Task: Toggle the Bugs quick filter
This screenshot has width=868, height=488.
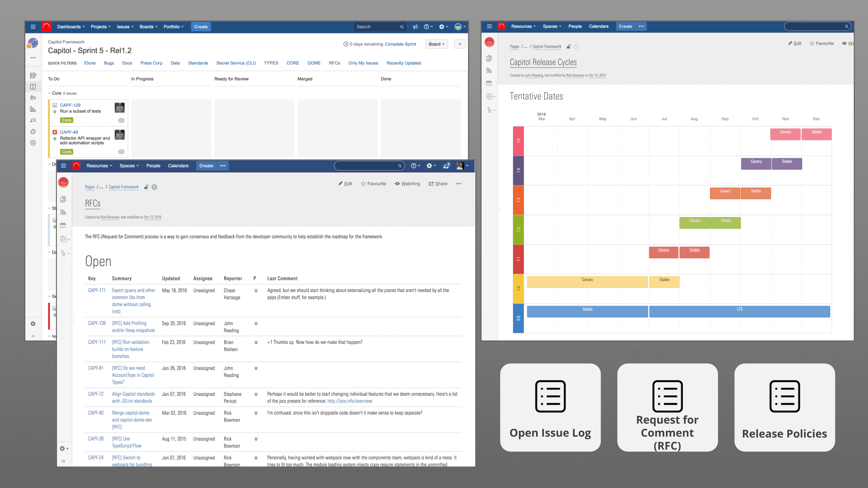Action: pyautogui.click(x=109, y=63)
